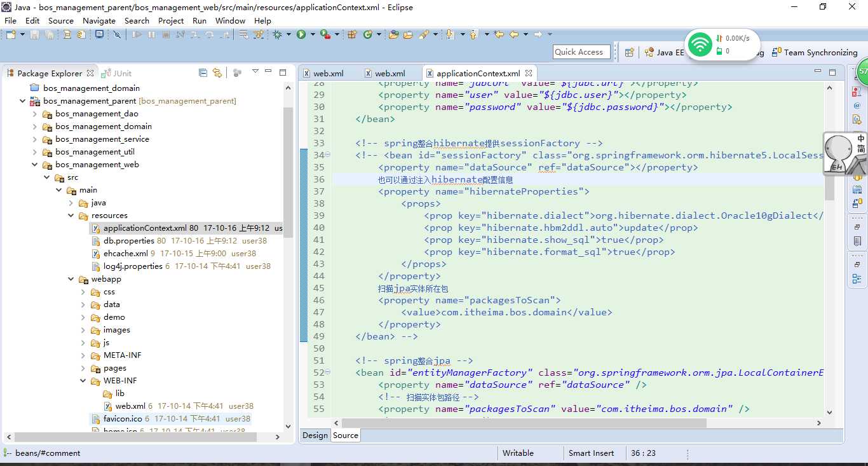Collapse the code fold at line 34
The height and width of the screenshot is (466, 868).
point(328,155)
